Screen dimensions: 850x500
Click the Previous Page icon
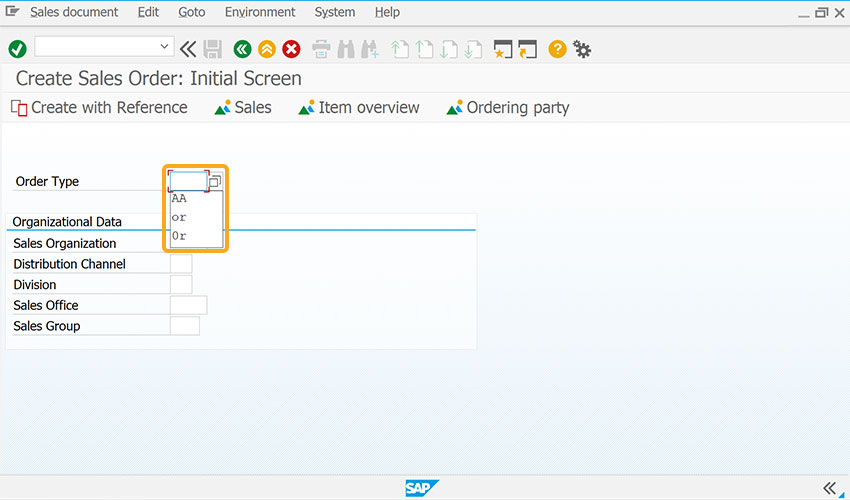pyautogui.click(x=424, y=49)
